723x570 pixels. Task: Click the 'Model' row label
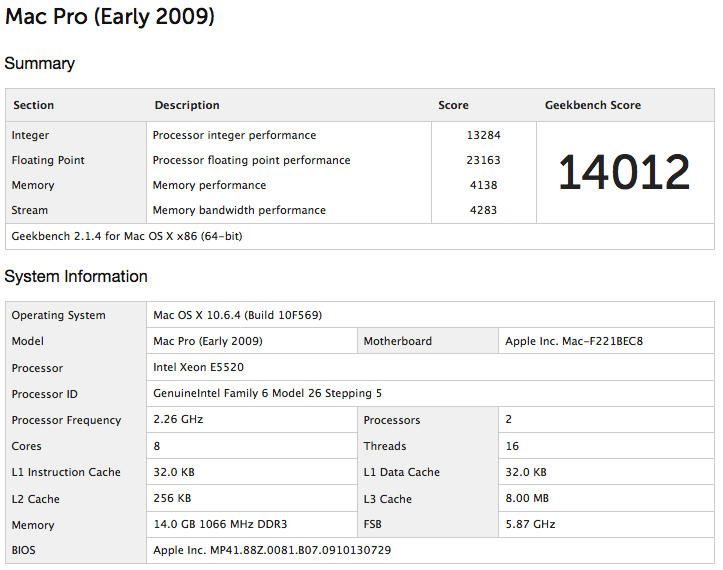pyautogui.click(x=28, y=341)
